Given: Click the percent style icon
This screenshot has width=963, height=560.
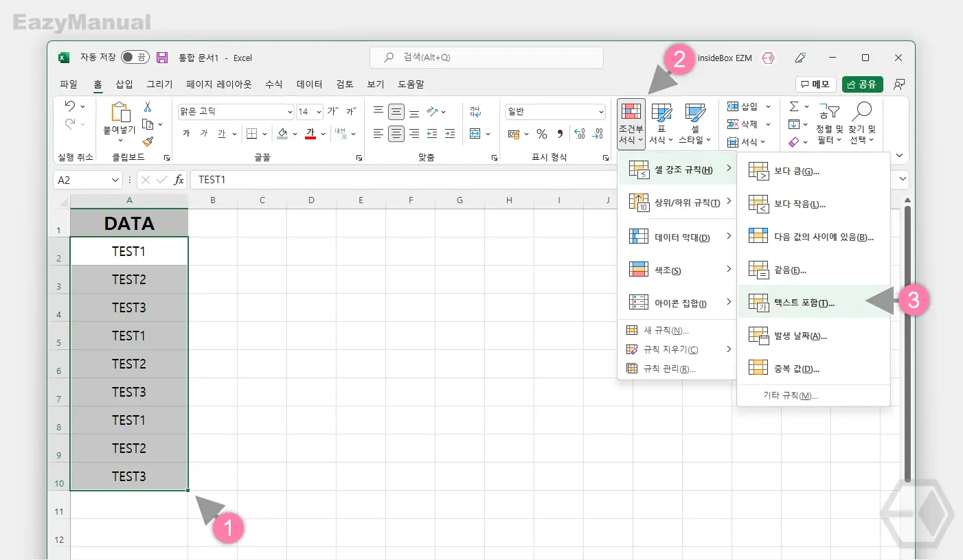Looking at the screenshot, I should 542,134.
